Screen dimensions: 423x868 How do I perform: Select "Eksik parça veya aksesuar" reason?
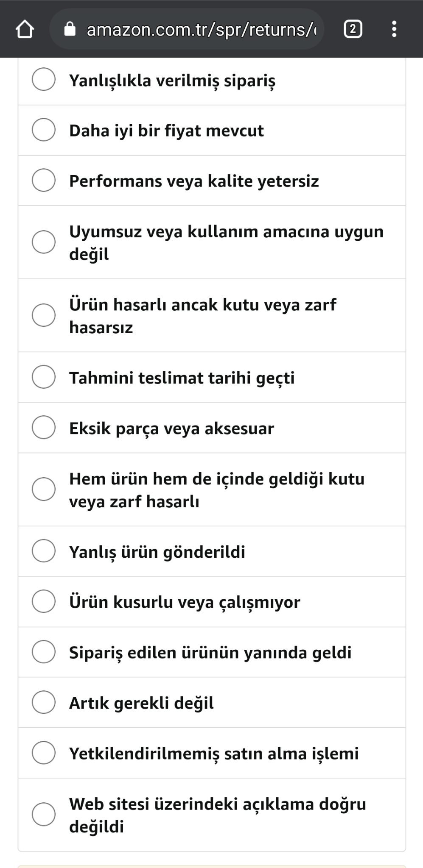tap(44, 427)
